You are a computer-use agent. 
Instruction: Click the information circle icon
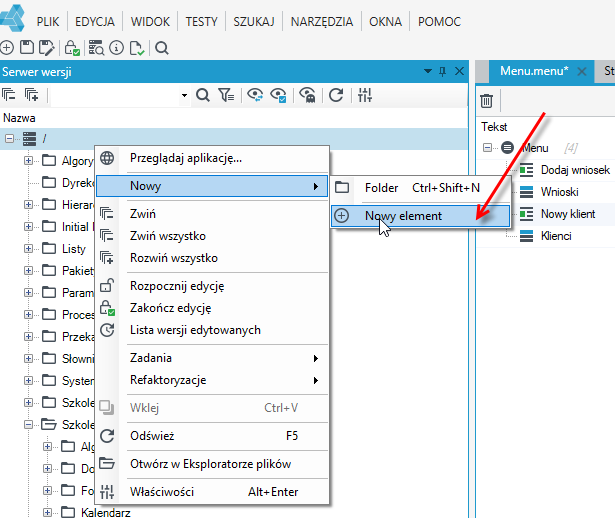coord(116,48)
